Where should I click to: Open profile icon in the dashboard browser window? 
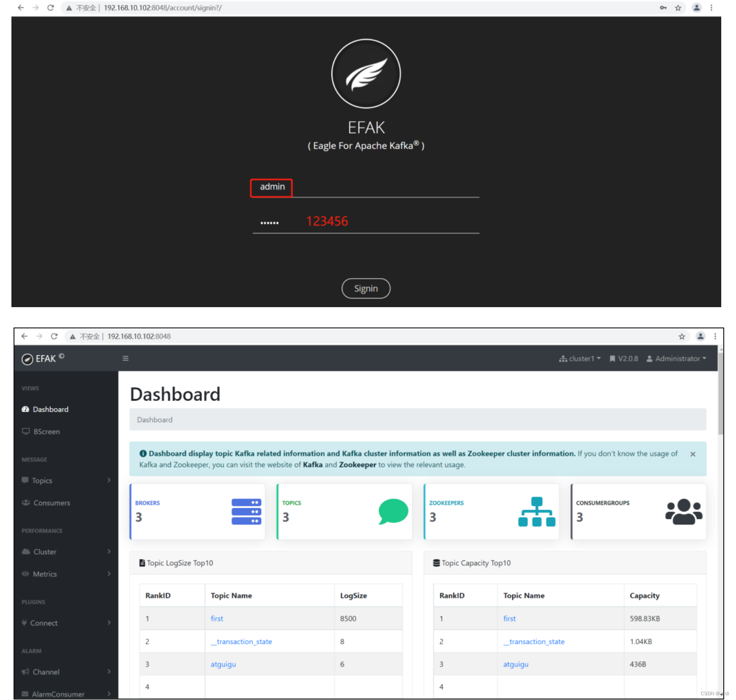tap(700, 336)
